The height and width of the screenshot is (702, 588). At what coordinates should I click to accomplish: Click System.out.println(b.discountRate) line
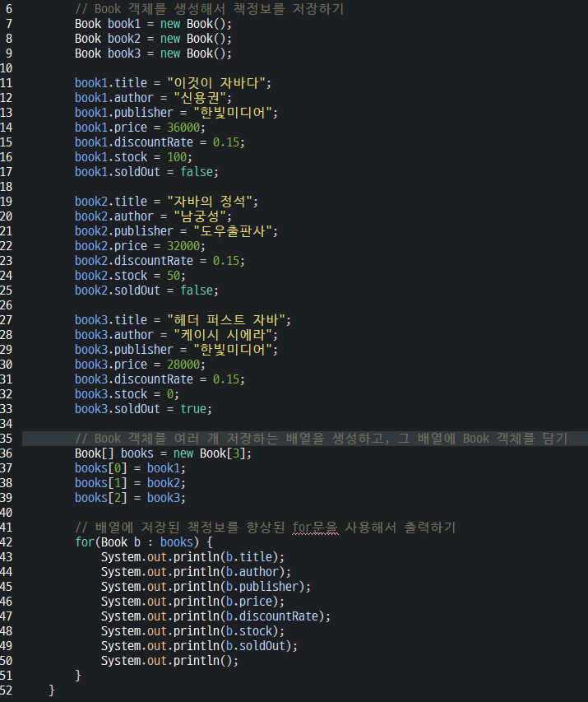click(x=215, y=616)
